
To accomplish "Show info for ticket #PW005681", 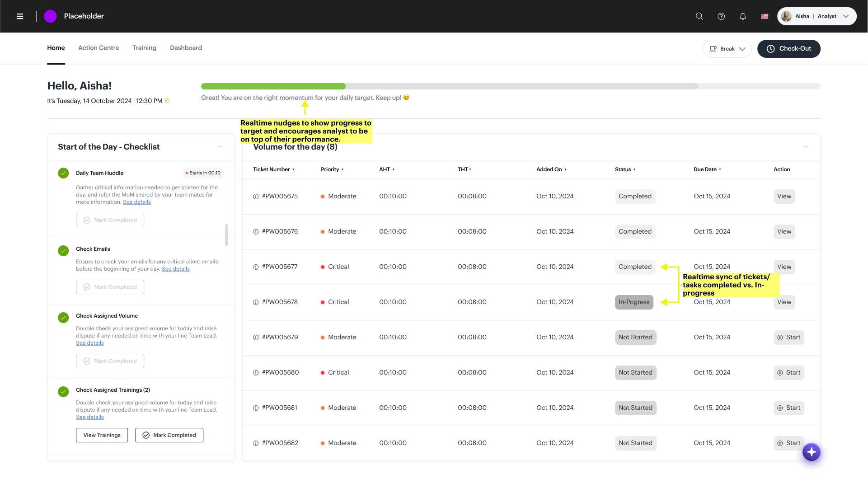I will pyautogui.click(x=256, y=408).
